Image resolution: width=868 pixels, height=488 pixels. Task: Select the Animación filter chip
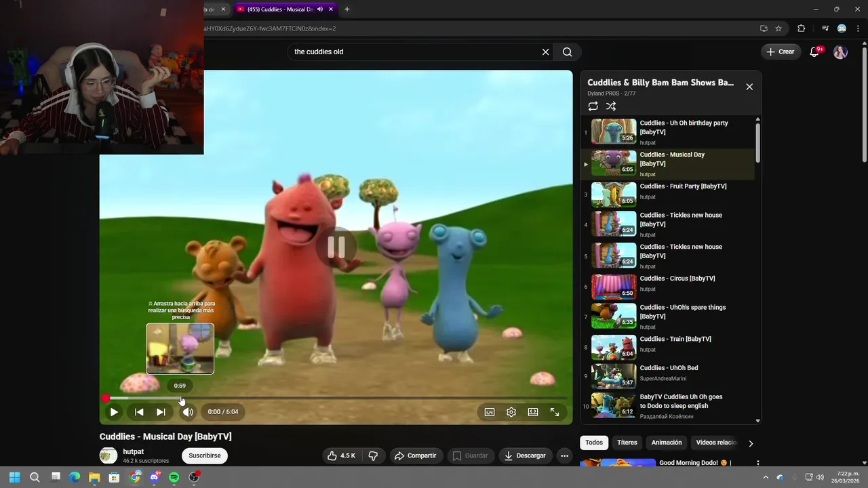click(x=667, y=443)
